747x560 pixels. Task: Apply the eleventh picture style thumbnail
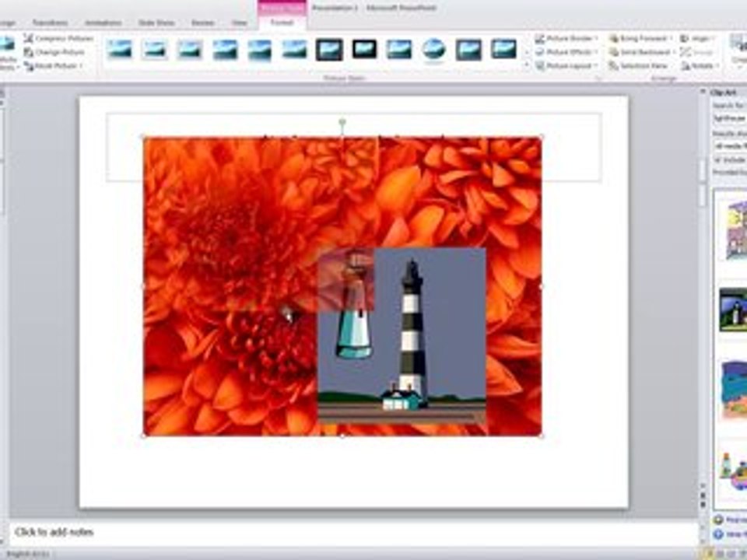pyautogui.click(x=468, y=49)
